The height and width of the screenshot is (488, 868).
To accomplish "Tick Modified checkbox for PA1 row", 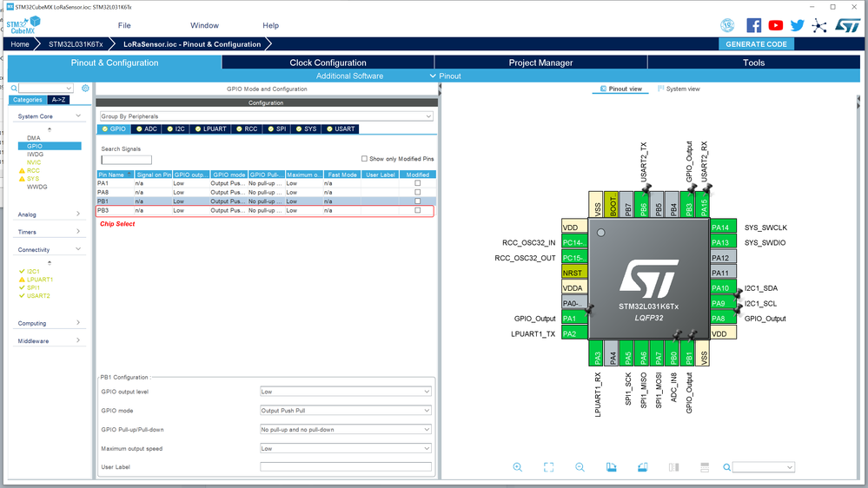I will [417, 183].
